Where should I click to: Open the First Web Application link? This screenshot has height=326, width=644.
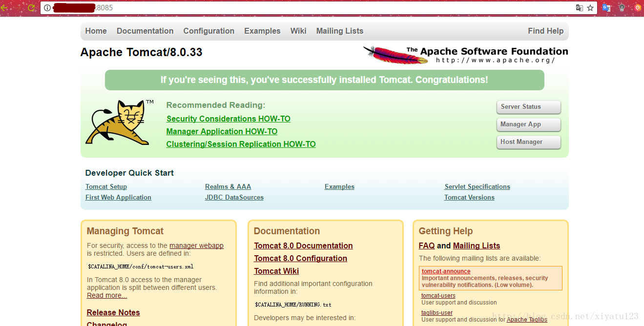pyautogui.click(x=118, y=197)
